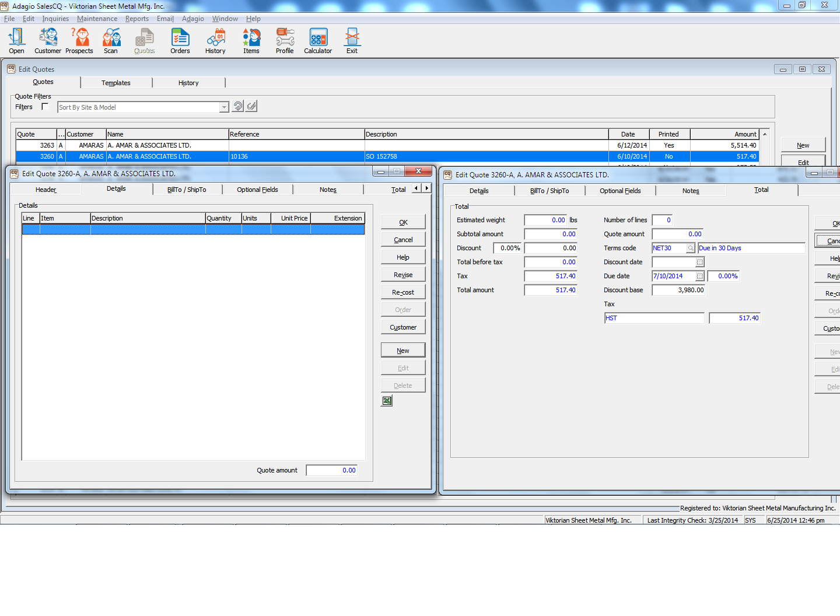Click the Quote amount field
Screen dimensions: 840x616
coord(332,470)
